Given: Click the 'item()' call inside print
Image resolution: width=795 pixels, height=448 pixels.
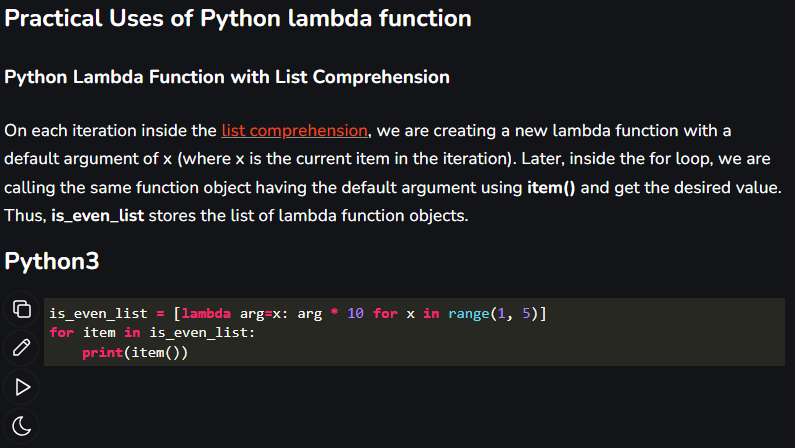Looking at the screenshot, I should point(156,353).
